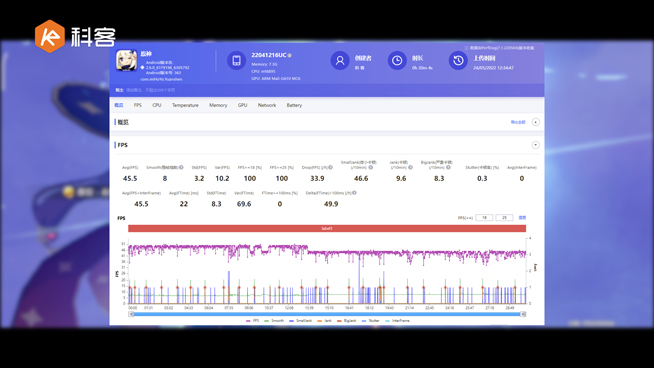The image size is (654, 368).
Task: Click the SmallJank value 46.6
Action: (x=361, y=179)
